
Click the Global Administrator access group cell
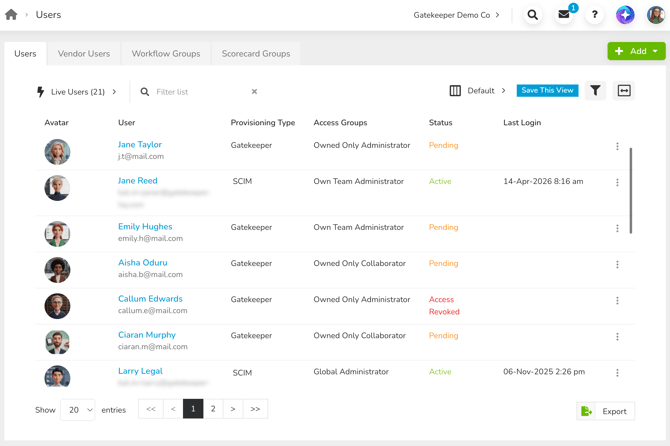coord(351,372)
